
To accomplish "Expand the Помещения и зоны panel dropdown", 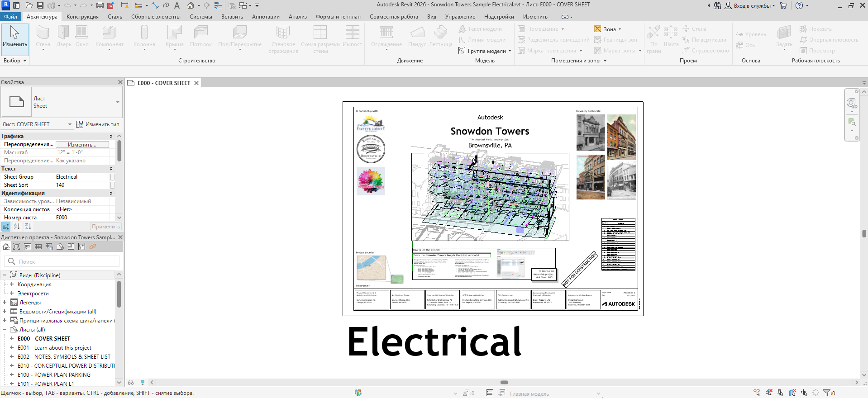I will pyautogui.click(x=579, y=61).
